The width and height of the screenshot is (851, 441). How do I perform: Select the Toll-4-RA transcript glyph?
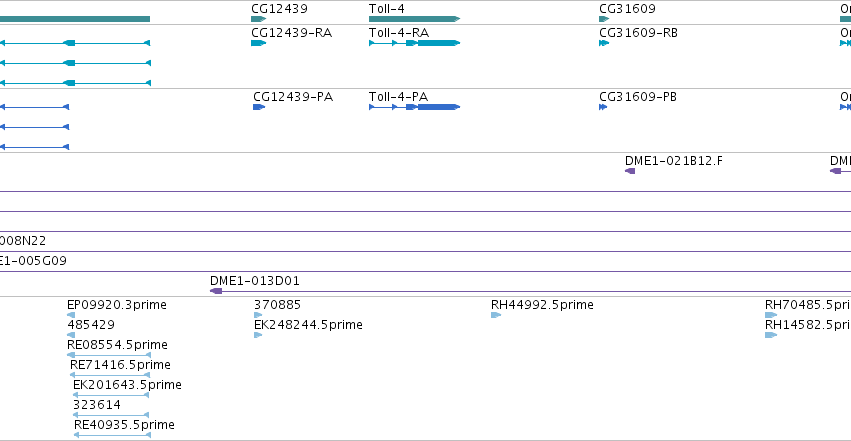click(414, 43)
